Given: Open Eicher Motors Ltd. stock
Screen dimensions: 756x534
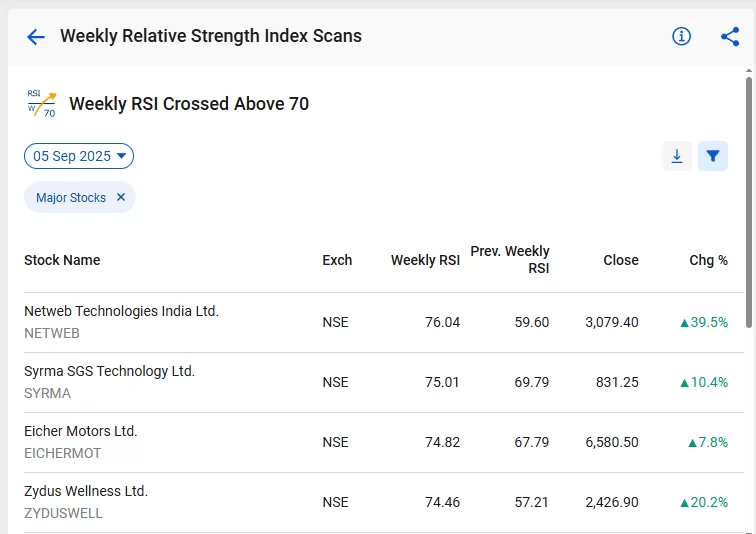Looking at the screenshot, I should [x=81, y=431].
